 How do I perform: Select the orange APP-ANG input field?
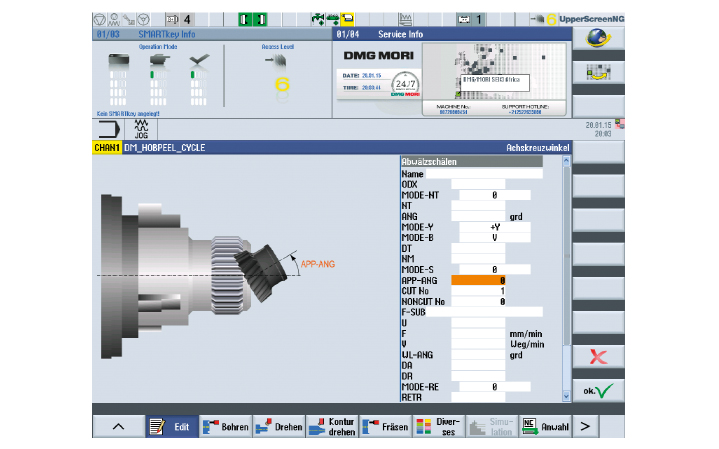click(x=479, y=281)
